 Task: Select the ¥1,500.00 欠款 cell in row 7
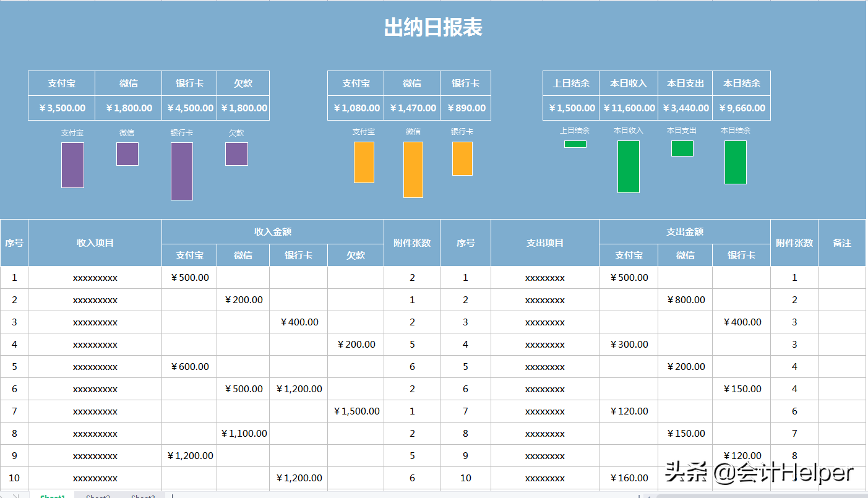tap(355, 411)
